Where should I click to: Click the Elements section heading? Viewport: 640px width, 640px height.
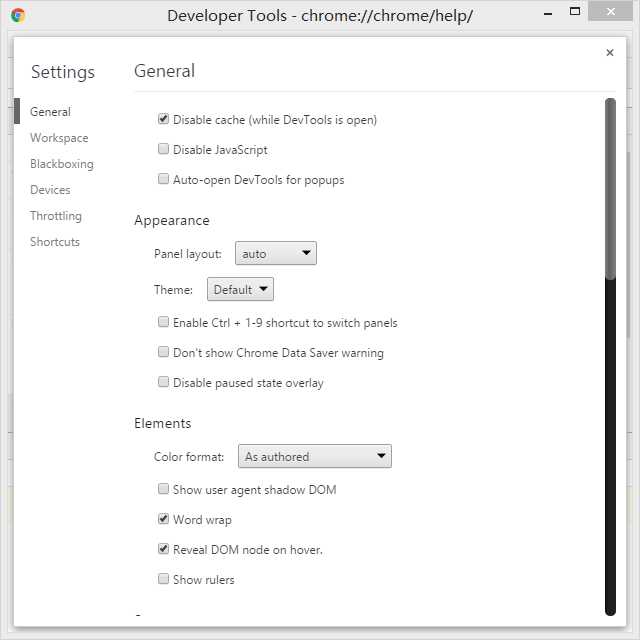tap(162, 423)
